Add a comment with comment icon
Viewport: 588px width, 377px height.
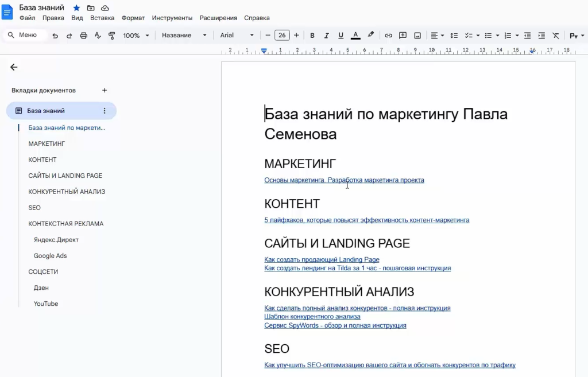pyautogui.click(x=403, y=36)
